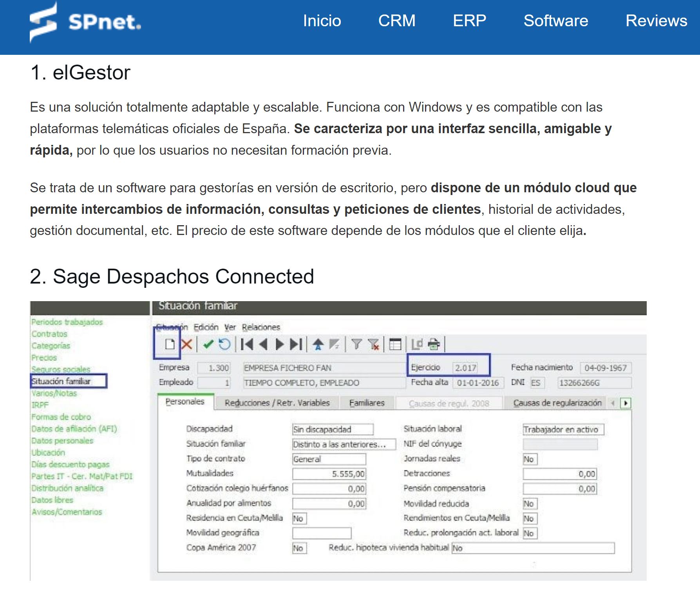The width and height of the screenshot is (700, 589).
Task: Go to next record arrow
Action: pos(280,344)
